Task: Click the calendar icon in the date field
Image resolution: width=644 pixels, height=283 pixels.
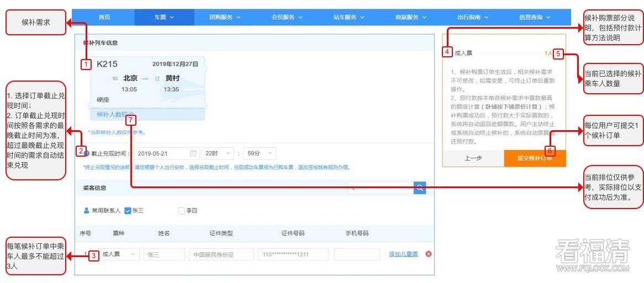Action: (193, 153)
